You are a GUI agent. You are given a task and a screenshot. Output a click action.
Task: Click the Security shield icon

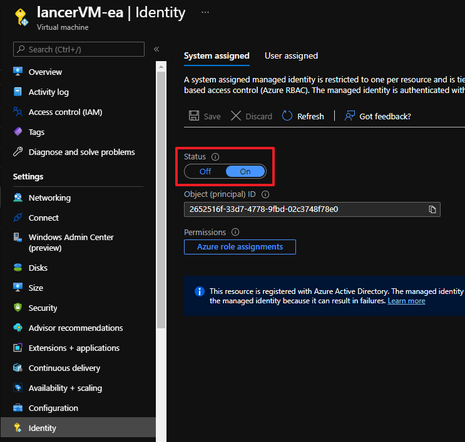[18, 307]
